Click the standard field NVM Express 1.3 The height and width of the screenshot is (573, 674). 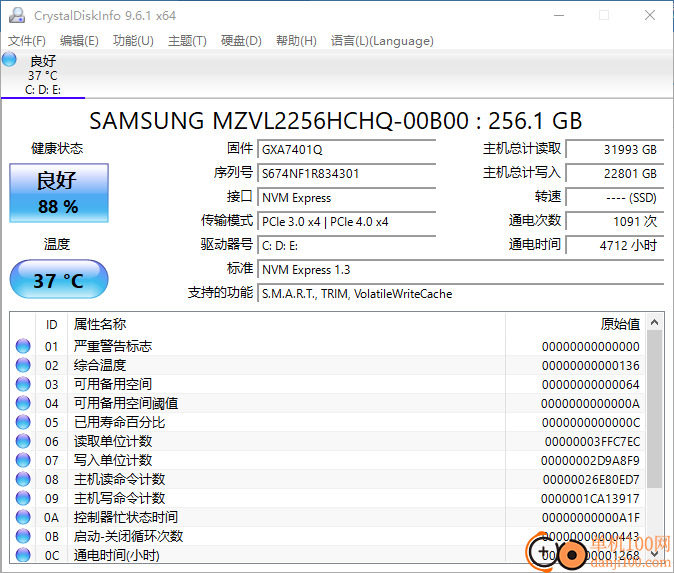(461, 270)
